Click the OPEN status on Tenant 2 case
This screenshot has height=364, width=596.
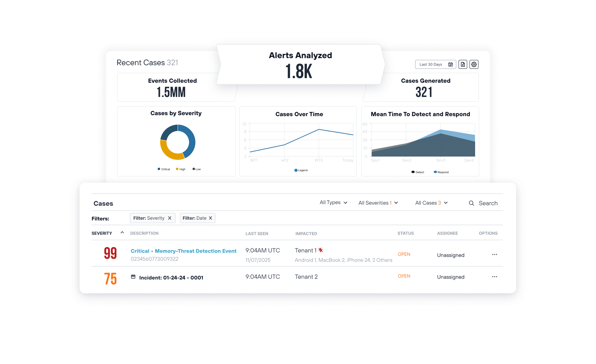(x=404, y=276)
